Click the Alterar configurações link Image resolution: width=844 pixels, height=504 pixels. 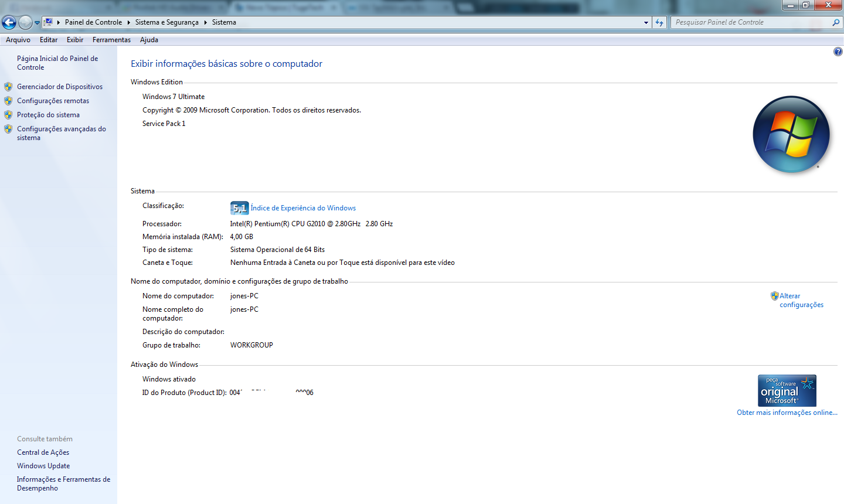pos(801,300)
